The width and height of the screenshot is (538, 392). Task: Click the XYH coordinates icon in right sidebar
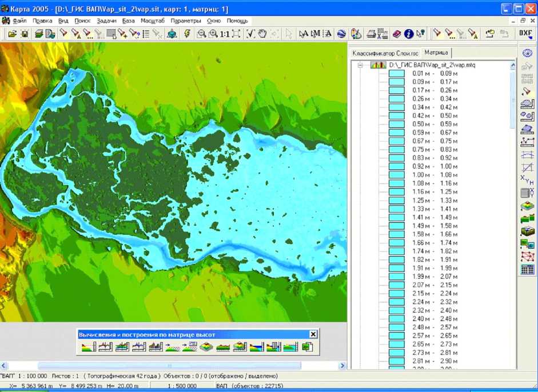pyautogui.click(x=527, y=181)
